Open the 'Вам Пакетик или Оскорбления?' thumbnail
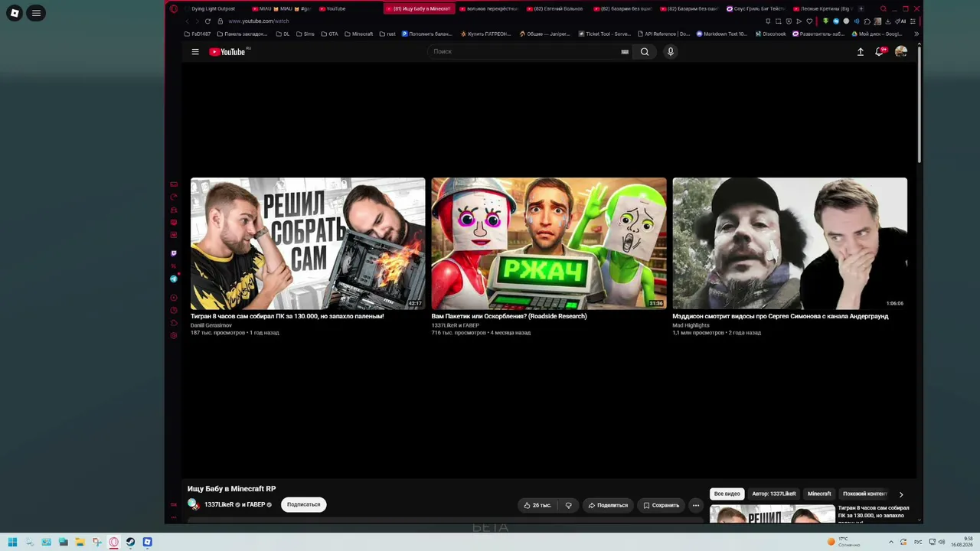 [549, 243]
